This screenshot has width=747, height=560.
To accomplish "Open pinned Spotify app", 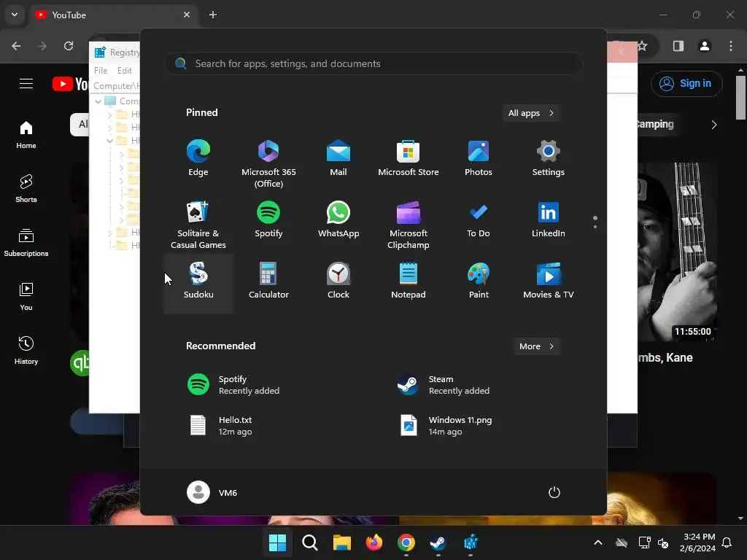I will 268,219.
